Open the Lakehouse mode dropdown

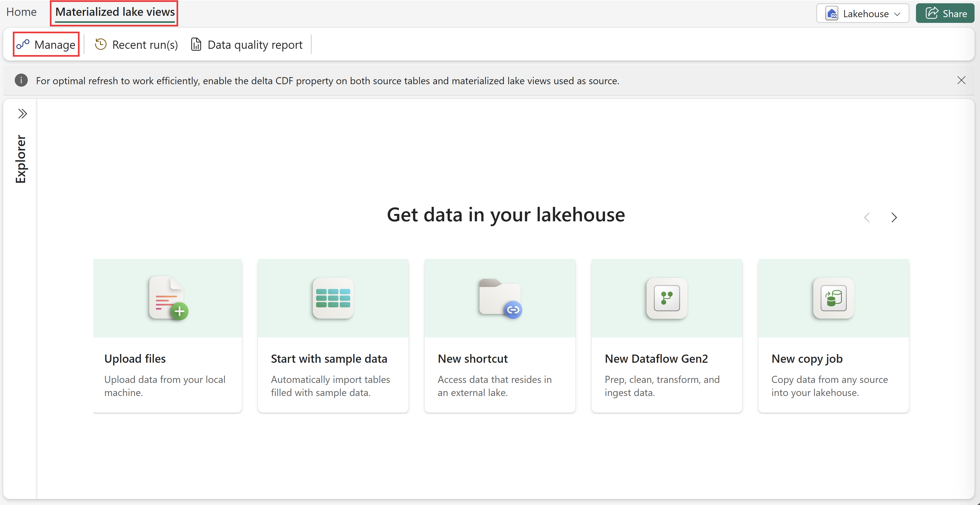[x=863, y=14]
